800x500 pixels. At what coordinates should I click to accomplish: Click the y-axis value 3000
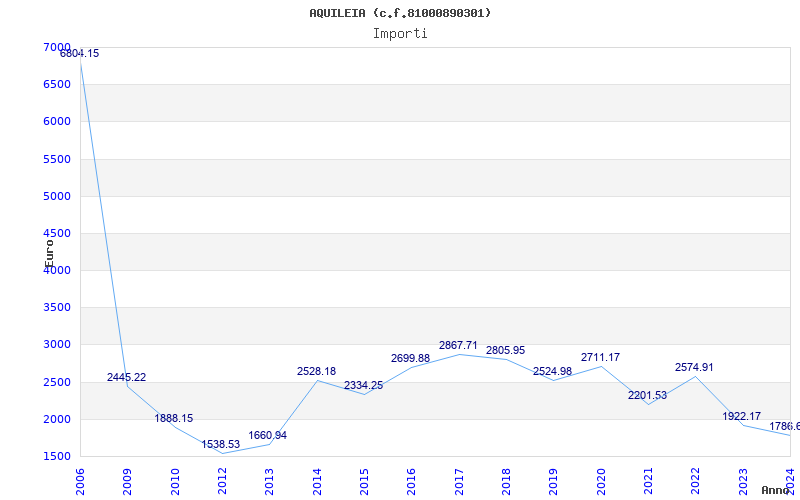(57, 344)
